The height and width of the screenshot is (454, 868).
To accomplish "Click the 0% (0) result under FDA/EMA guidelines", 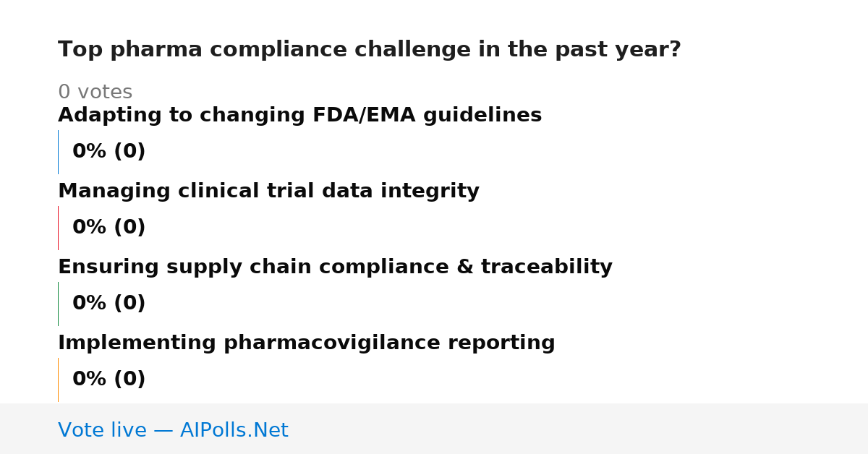I will (109, 152).
